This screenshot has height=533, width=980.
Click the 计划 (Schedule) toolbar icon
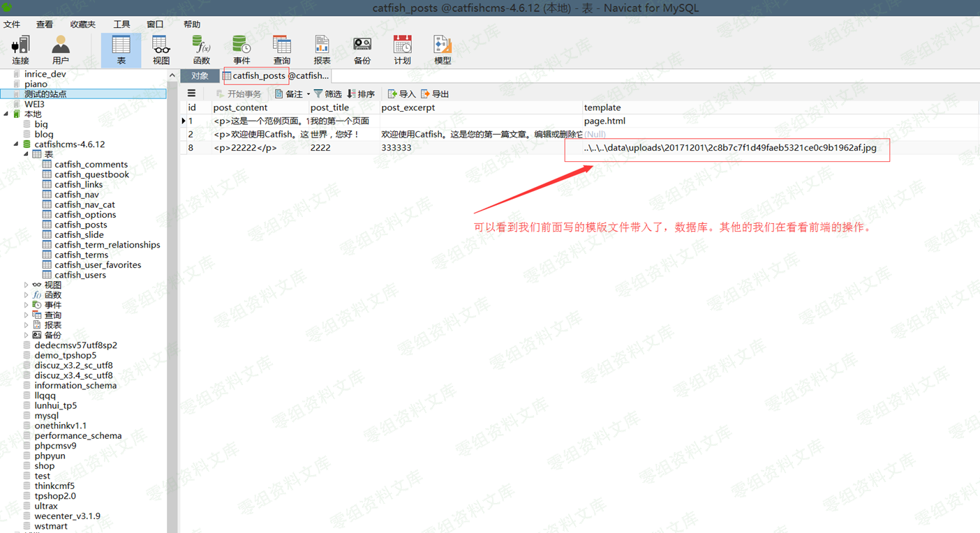click(x=402, y=50)
